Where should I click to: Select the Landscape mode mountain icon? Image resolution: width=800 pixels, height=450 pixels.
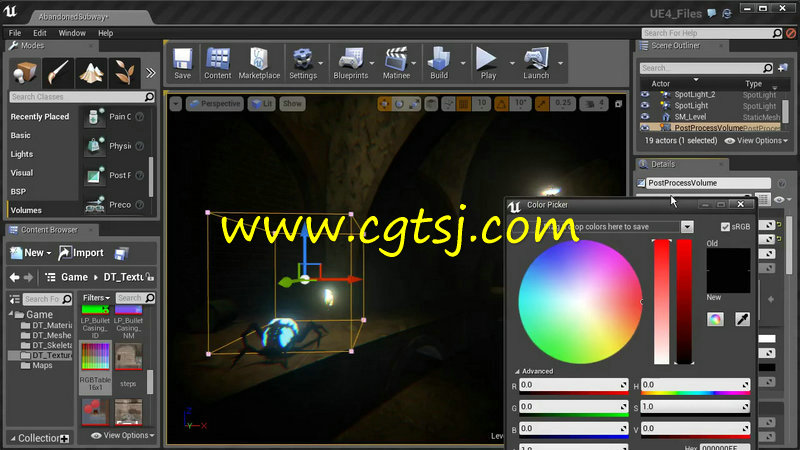click(91, 72)
